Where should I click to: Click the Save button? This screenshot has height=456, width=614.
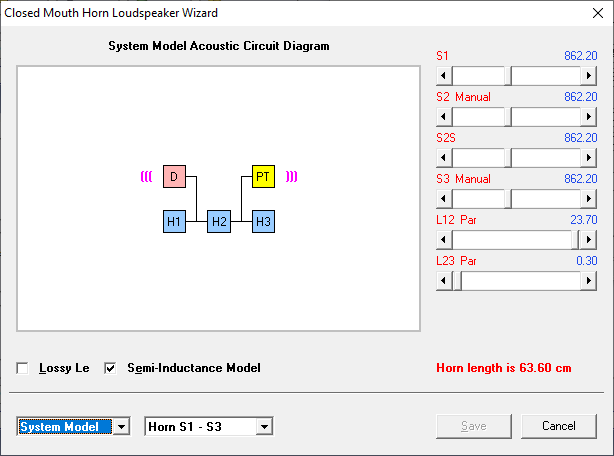[474, 426]
